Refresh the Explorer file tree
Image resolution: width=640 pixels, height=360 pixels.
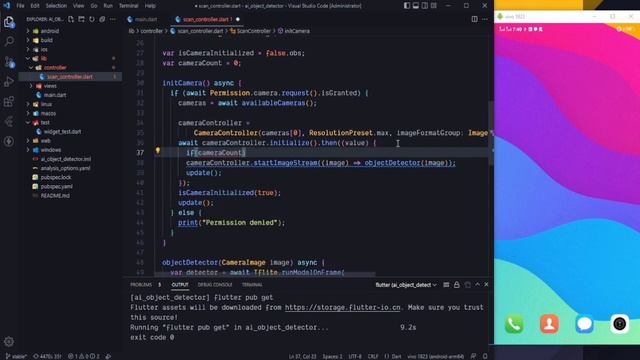click(92, 19)
